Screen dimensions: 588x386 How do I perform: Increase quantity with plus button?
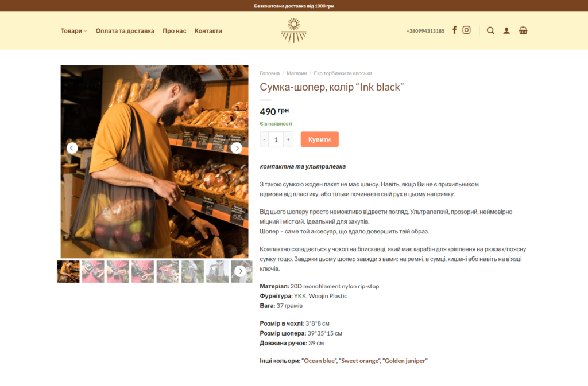288,139
